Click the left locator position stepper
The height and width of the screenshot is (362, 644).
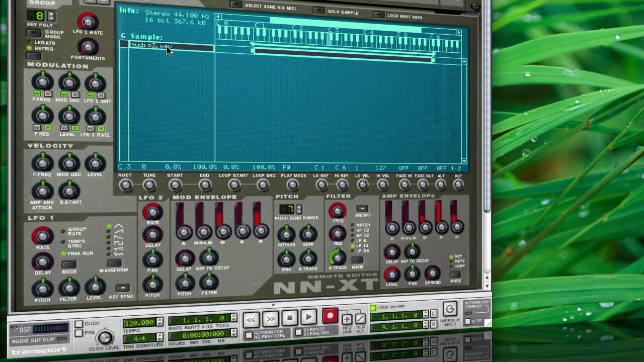point(425,314)
